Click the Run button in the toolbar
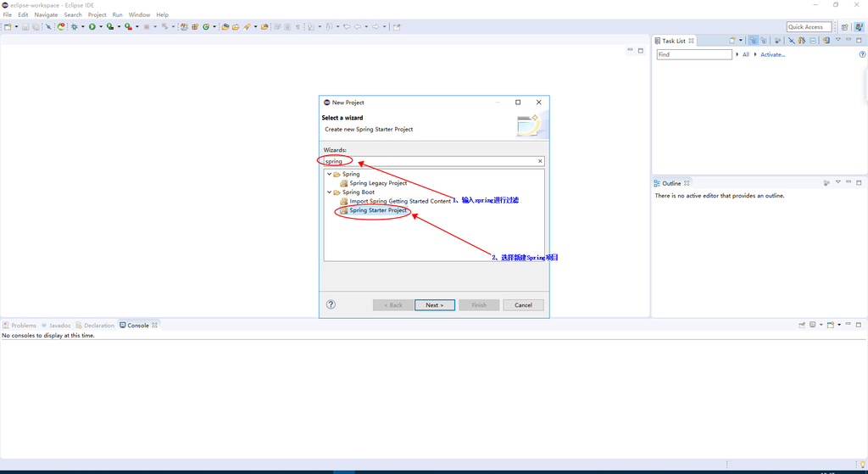 pos(92,27)
